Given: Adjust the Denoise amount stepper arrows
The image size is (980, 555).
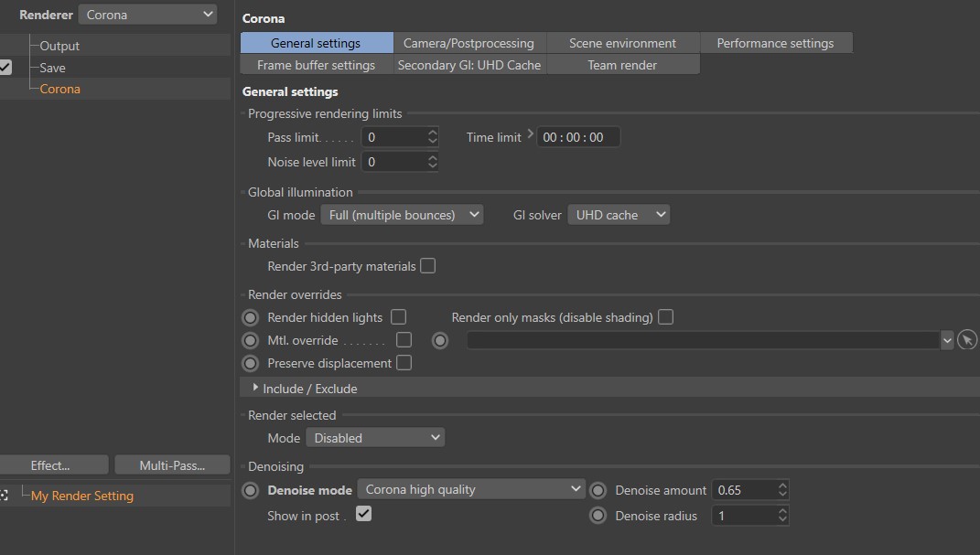Looking at the screenshot, I should pyautogui.click(x=781, y=490).
